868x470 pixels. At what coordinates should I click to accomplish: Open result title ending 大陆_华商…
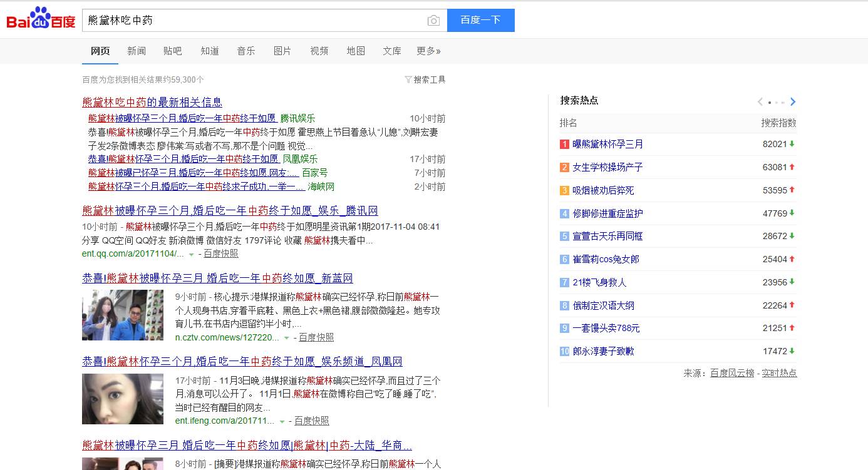pyautogui.click(x=247, y=446)
